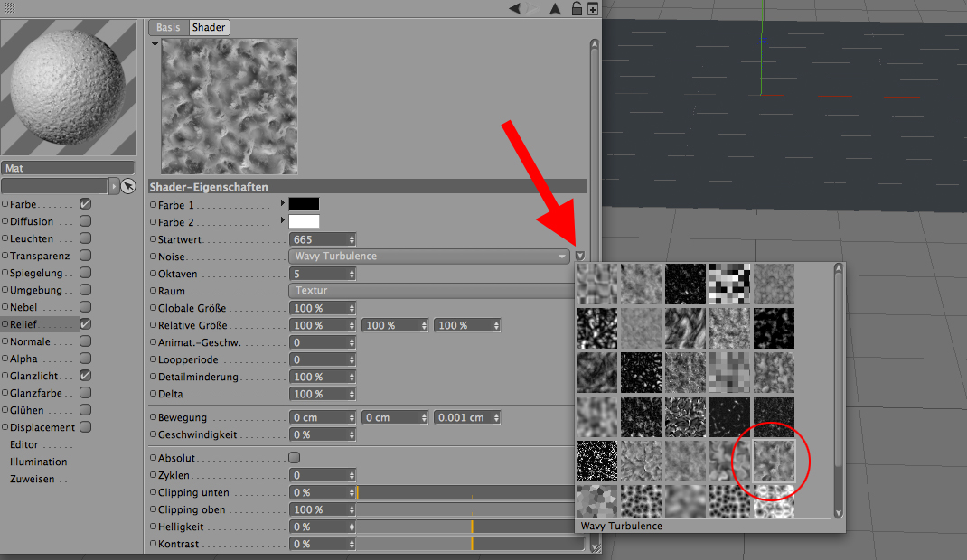Click the Clipping unten slider bar
967x560 pixels.
point(465,493)
